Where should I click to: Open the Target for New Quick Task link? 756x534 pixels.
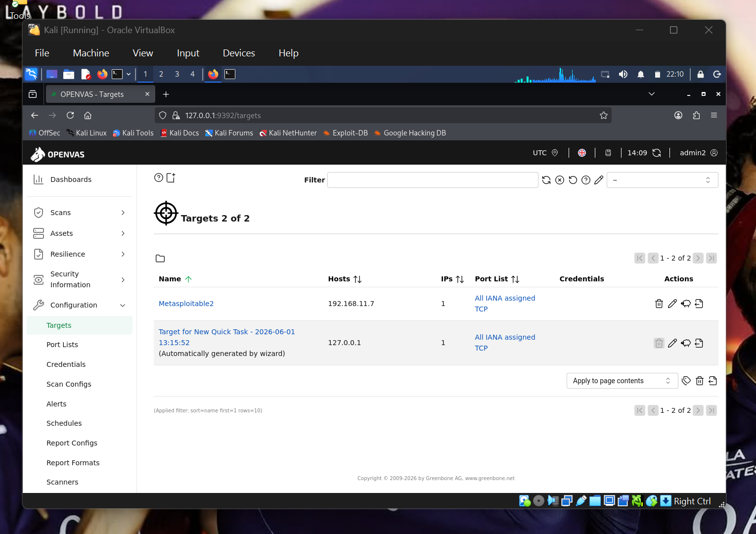click(226, 337)
